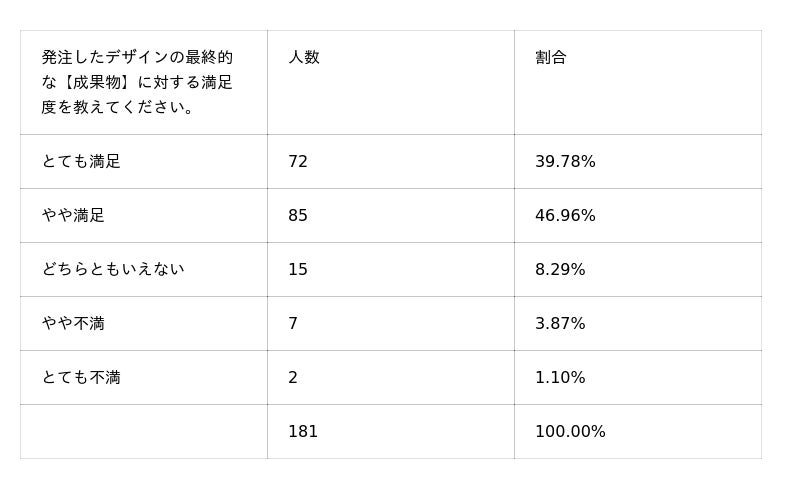Click the cell with value 85
Image resolution: width=800 pixels, height=489 pixels.
(x=298, y=216)
